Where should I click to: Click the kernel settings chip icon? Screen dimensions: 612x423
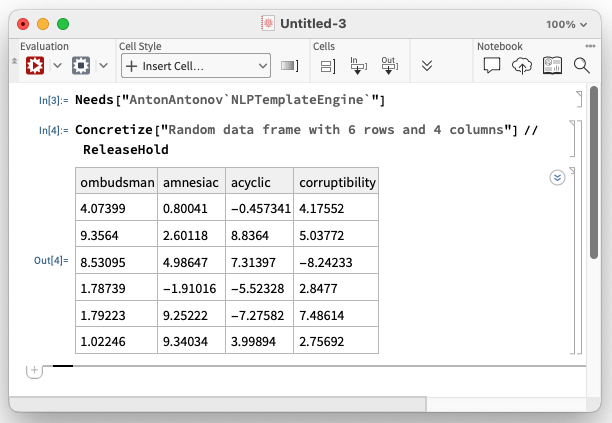point(81,66)
